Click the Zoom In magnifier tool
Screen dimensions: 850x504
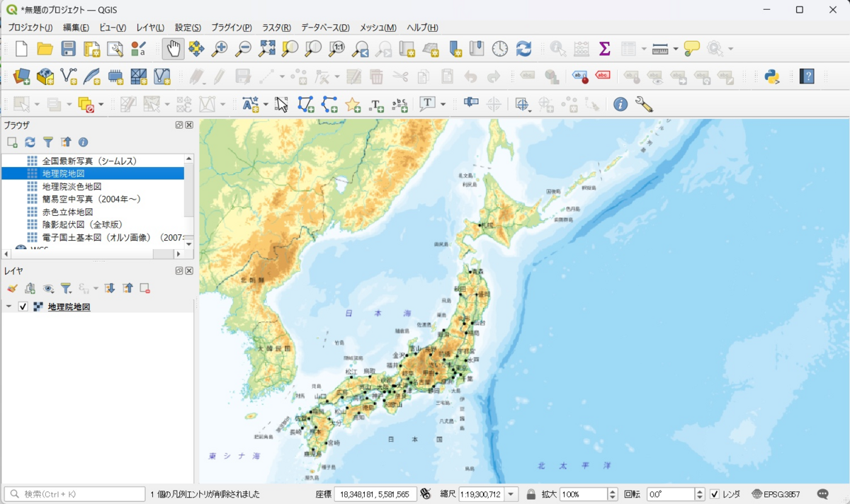tap(220, 49)
